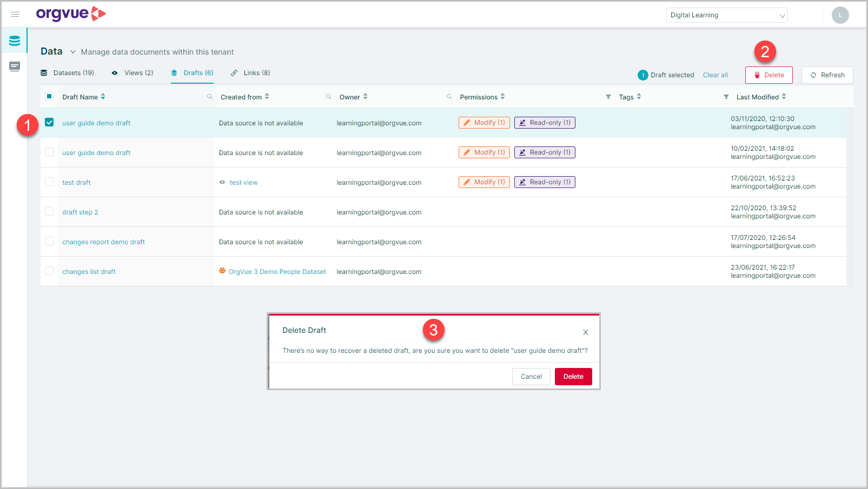Sort arrows beside Draft Name
This screenshot has width=868, height=489.
(103, 97)
